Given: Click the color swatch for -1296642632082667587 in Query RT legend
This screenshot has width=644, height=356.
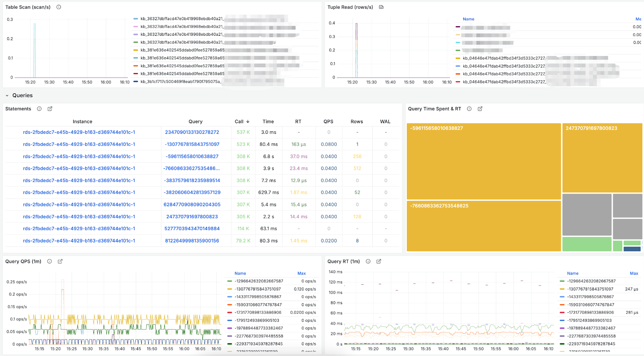Looking at the screenshot, I should 562,281.
